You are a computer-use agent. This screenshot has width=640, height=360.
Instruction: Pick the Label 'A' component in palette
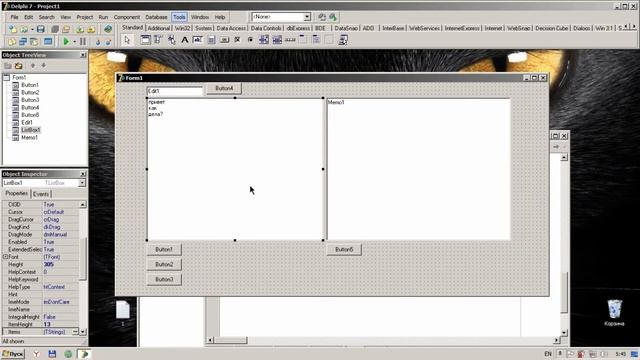(x=184, y=40)
